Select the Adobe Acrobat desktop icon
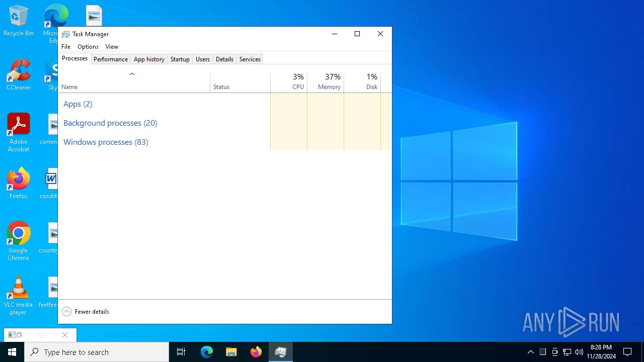 [19, 132]
